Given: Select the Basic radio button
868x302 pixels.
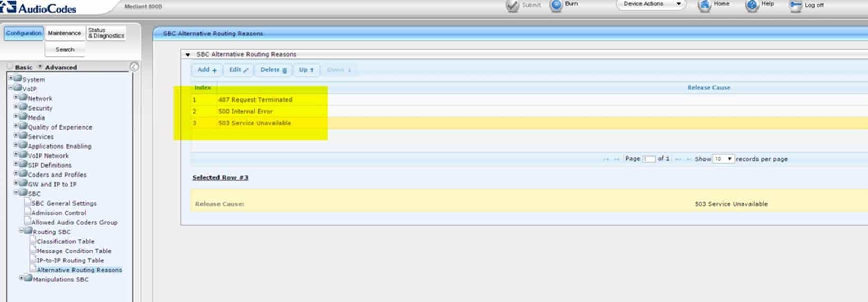Looking at the screenshot, I should 10,67.
